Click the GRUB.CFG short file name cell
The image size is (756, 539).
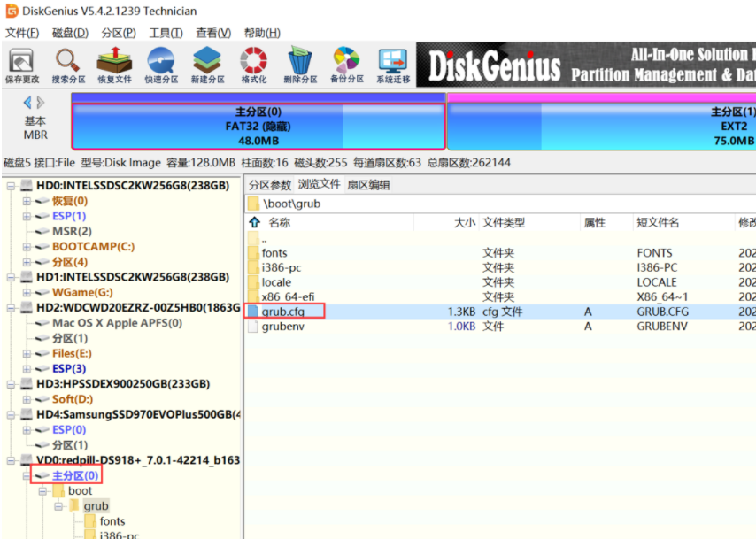pos(662,312)
